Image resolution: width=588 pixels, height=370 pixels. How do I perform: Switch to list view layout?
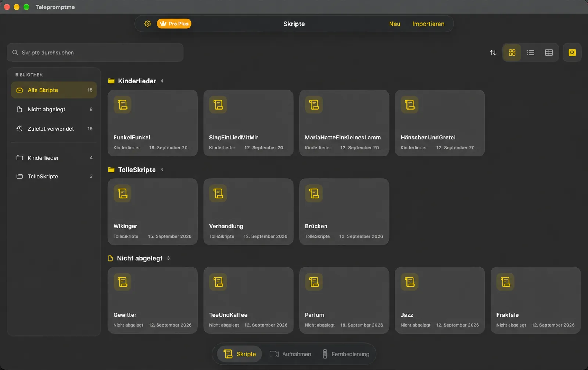click(x=531, y=53)
